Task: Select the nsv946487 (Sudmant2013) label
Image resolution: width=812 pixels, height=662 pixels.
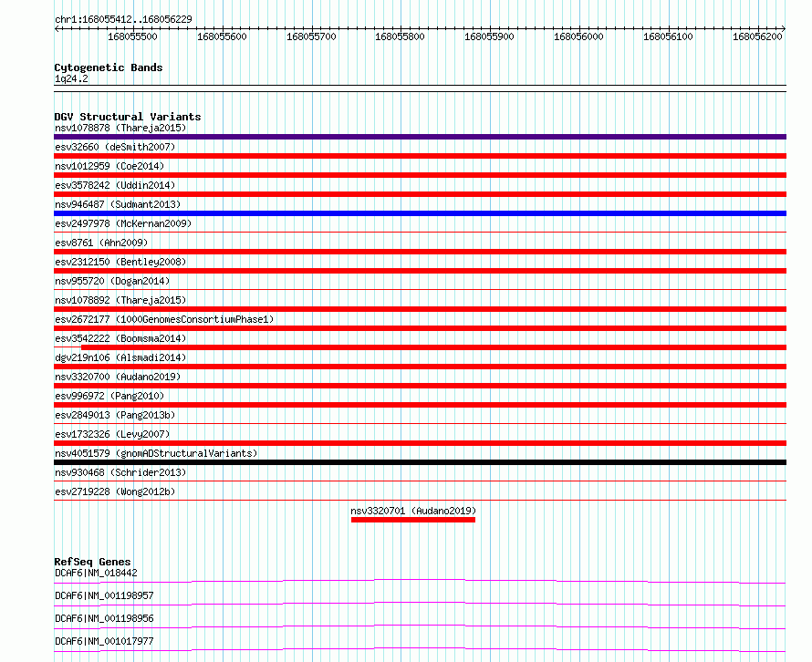Action: click(x=118, y=204)
